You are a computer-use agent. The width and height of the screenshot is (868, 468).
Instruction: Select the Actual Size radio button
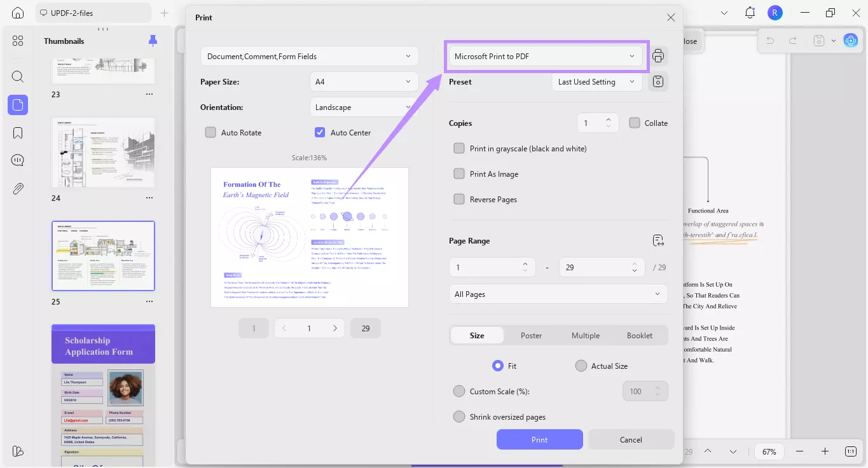click(x=581, y=366)
